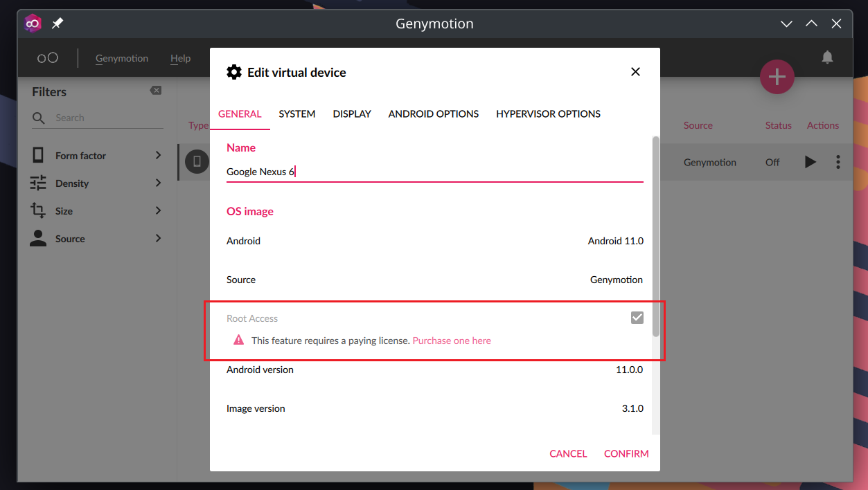Click the Size crop icon
The width and height of the screenshot is (868, 490).
(x=38, y=210)
